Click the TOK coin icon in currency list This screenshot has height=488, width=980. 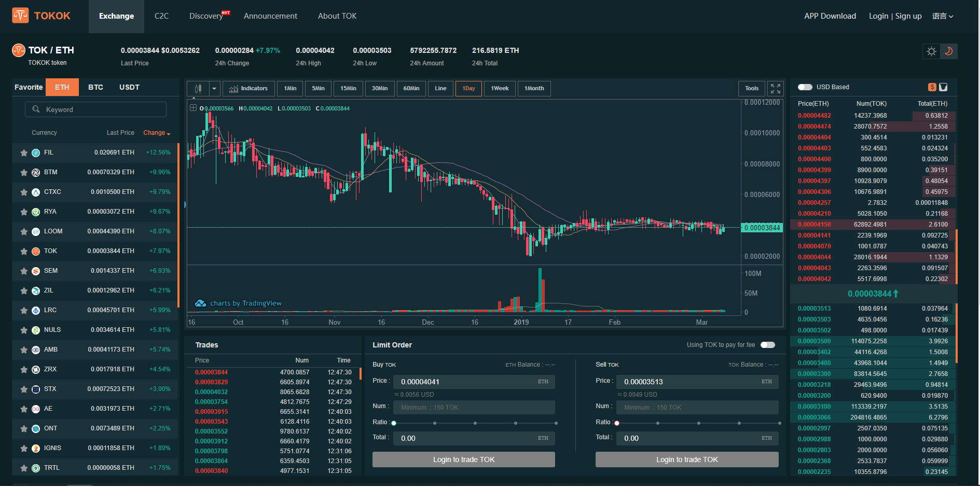click(x=36, y=252)
